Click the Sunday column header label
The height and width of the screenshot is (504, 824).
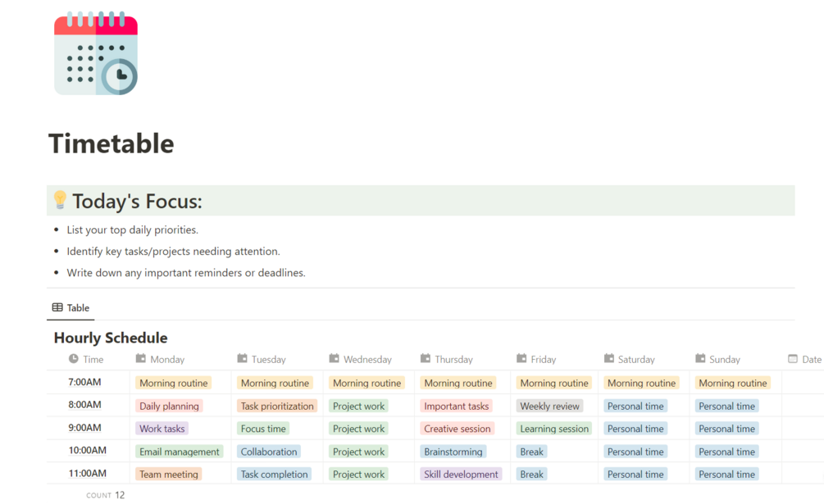(x=725, y=359)
